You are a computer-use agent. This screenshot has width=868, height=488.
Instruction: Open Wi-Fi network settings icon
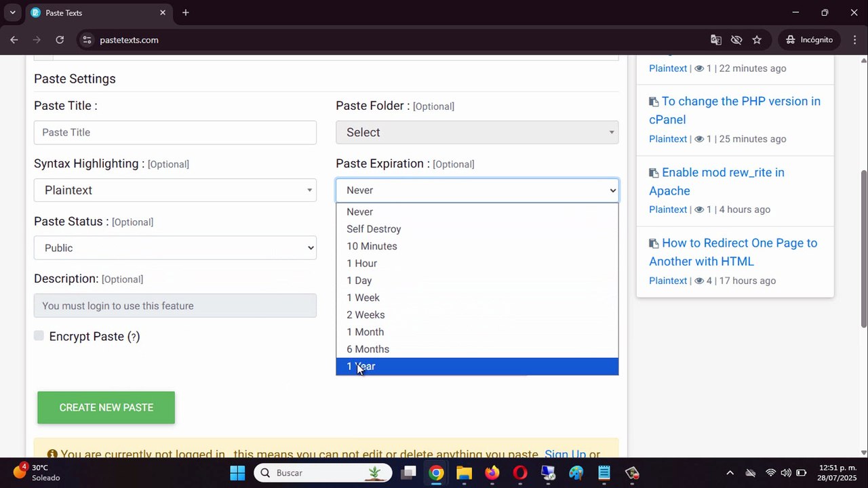click(x=770, y=473)
